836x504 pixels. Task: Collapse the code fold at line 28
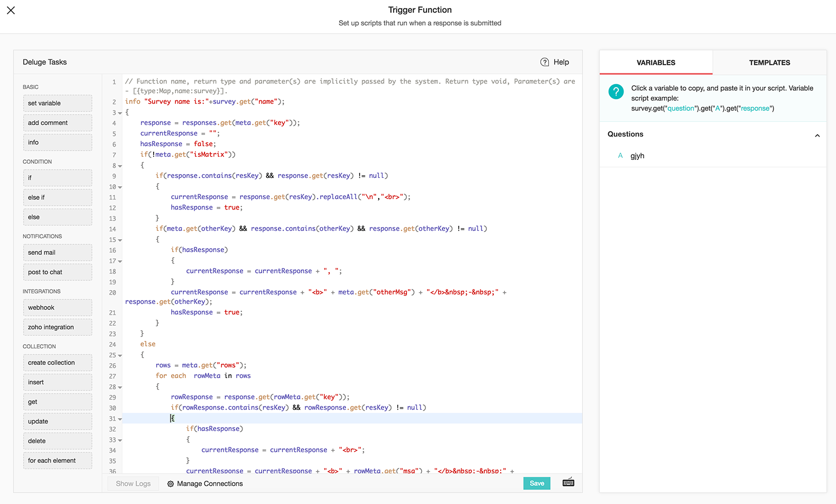point(120,388)
